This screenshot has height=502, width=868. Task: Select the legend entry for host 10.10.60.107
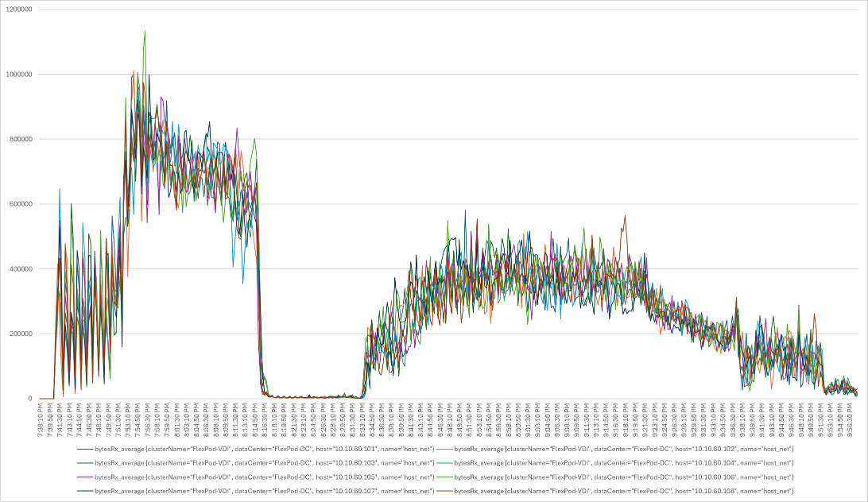255,491
